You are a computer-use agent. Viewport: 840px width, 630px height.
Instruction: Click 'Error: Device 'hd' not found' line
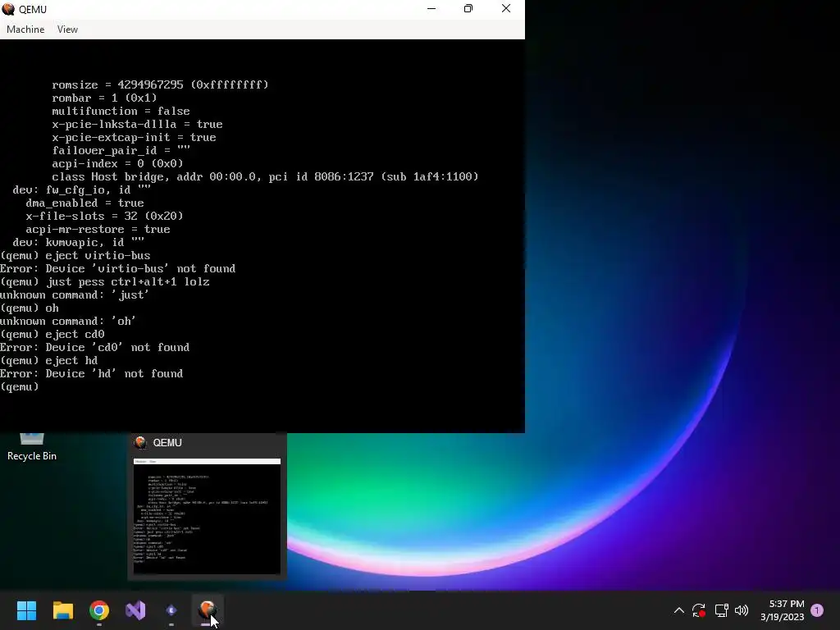coord(92,373)
